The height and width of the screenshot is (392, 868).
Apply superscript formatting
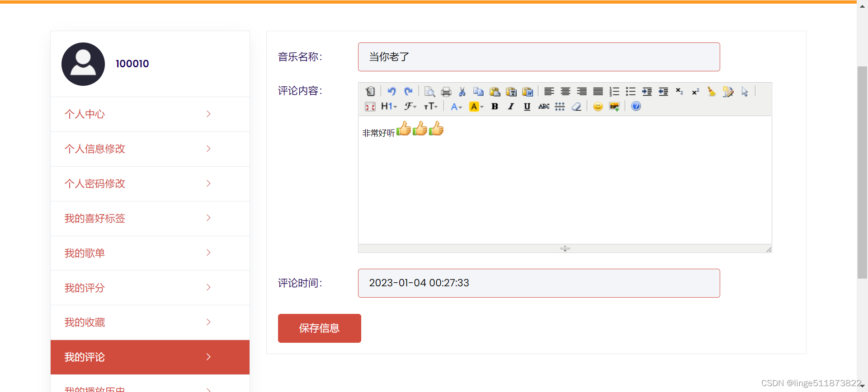pyautogui.click(x=696, y=91)
